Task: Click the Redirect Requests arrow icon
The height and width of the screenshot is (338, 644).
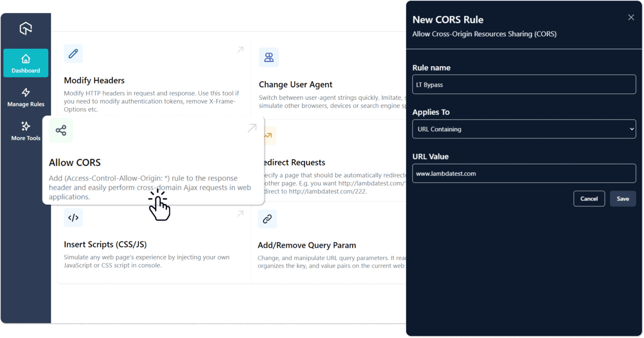Action: (267, 135)
